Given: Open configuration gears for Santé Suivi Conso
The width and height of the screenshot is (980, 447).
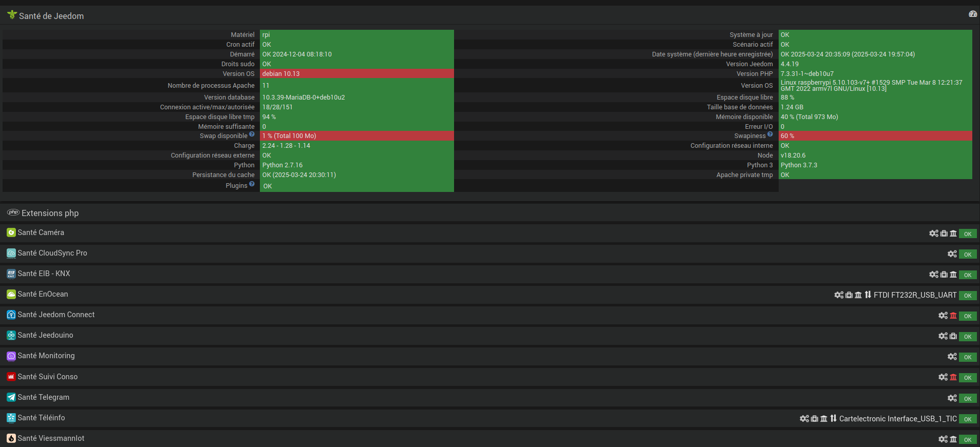Looking at the screenshot, I should pyautogui.click(x=943, y=377).
